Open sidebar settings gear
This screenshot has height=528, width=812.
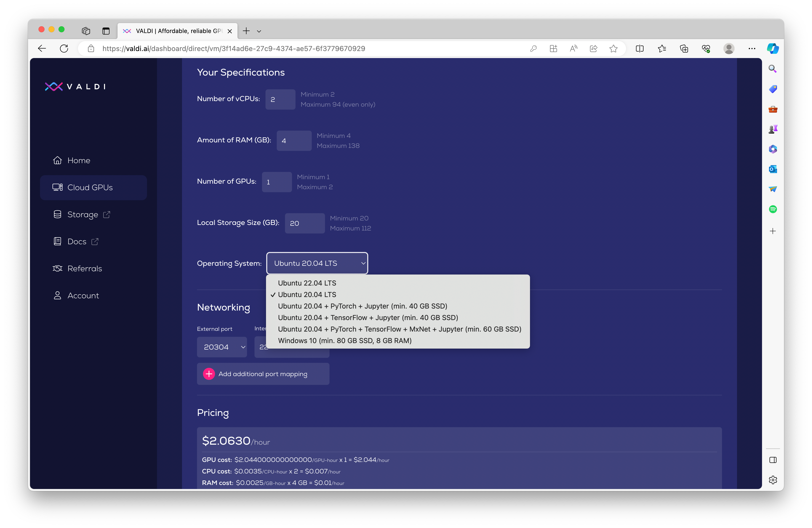click(773, 480)
